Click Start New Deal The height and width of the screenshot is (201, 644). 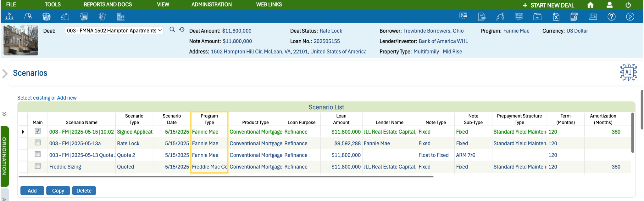[548, 5]
